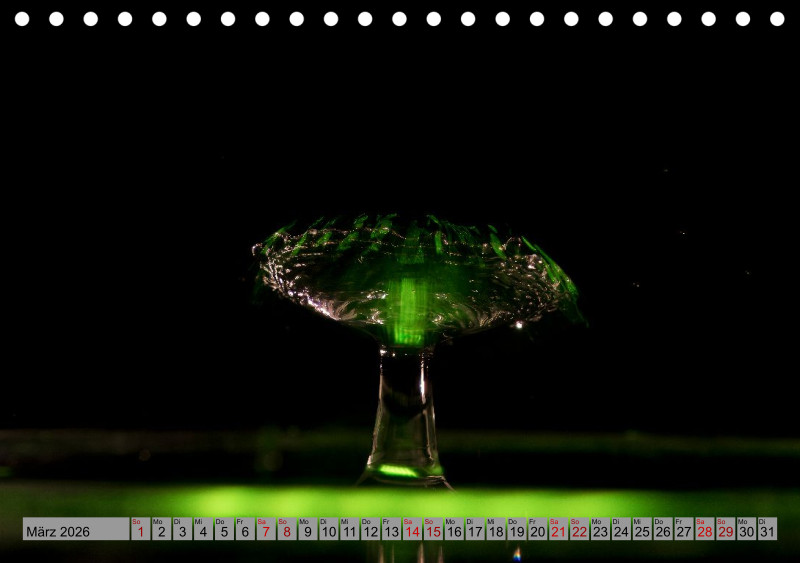Pick Saturday 7 in red

(x=265, y=530)
